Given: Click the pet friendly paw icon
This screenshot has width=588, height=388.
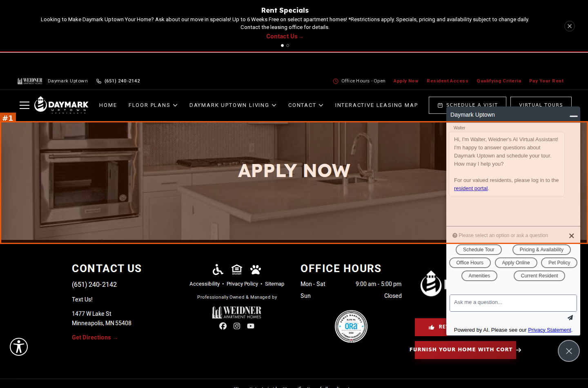Looking at the screenshot, I should coord(256,269).
